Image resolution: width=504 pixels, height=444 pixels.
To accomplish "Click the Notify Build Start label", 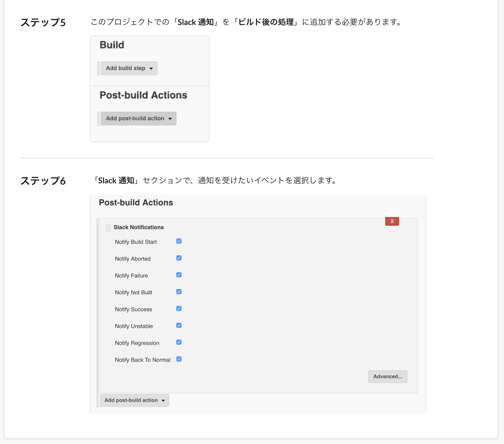I will [x=136, y=242].
